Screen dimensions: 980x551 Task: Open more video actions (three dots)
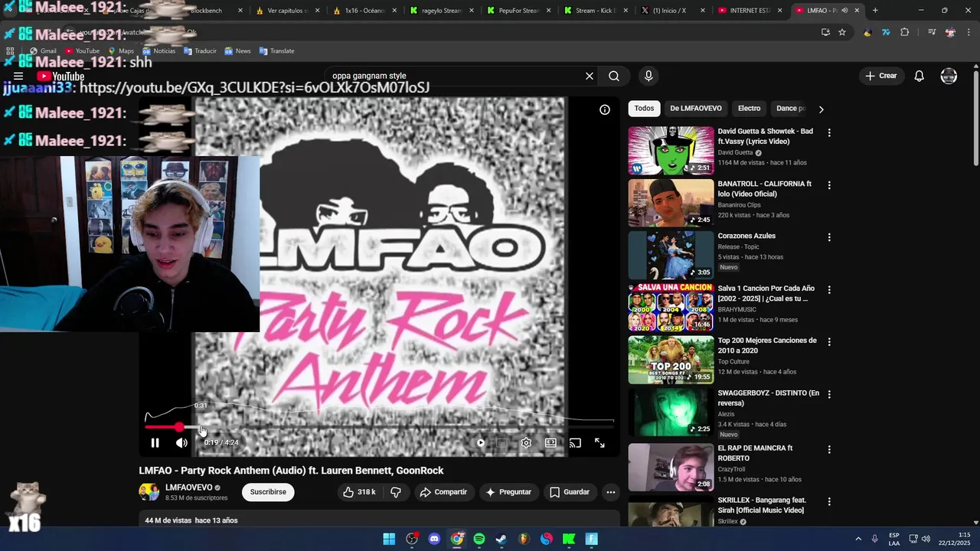tap(611, 492)
